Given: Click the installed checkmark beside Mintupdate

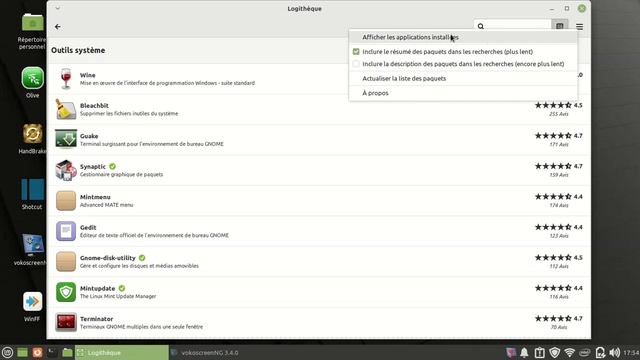Looking at the screenshot, I should click(x=122, y=288).
